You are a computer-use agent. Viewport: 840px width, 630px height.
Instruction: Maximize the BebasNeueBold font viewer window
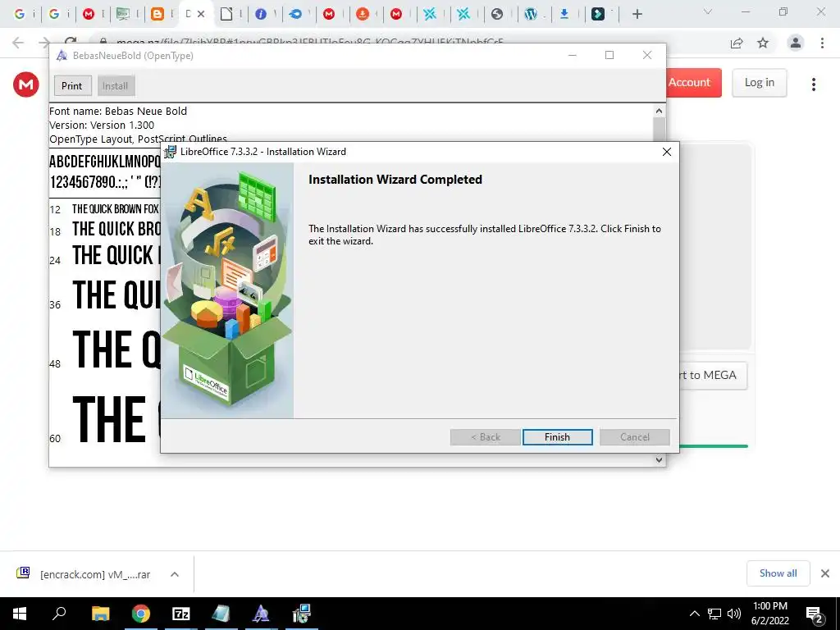[609, 55]
